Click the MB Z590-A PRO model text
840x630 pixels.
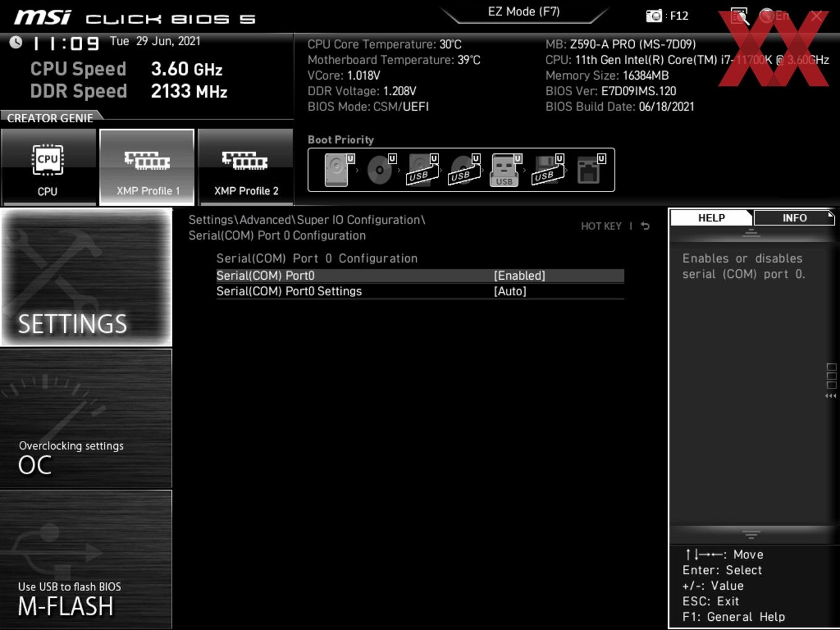(621, 44)
